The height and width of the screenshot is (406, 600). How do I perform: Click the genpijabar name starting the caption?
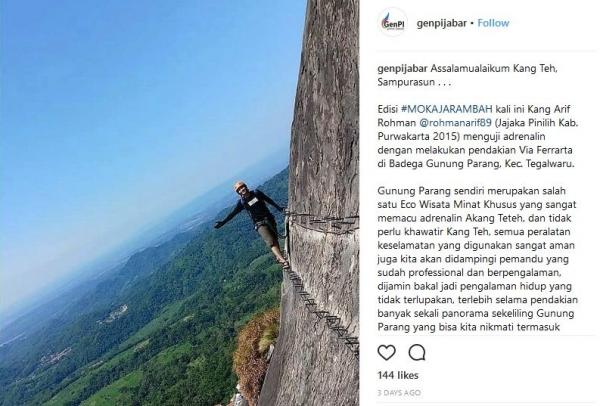(x=402, y=69)
